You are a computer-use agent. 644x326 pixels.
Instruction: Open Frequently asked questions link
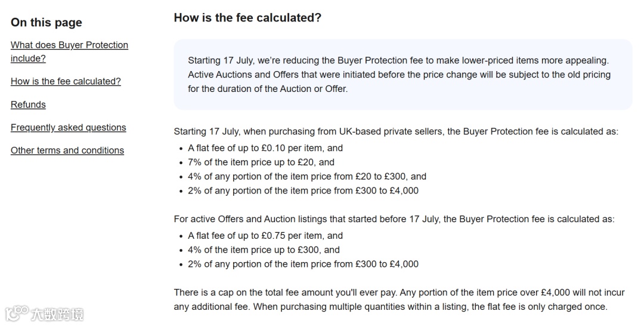(x=68, y=127)
